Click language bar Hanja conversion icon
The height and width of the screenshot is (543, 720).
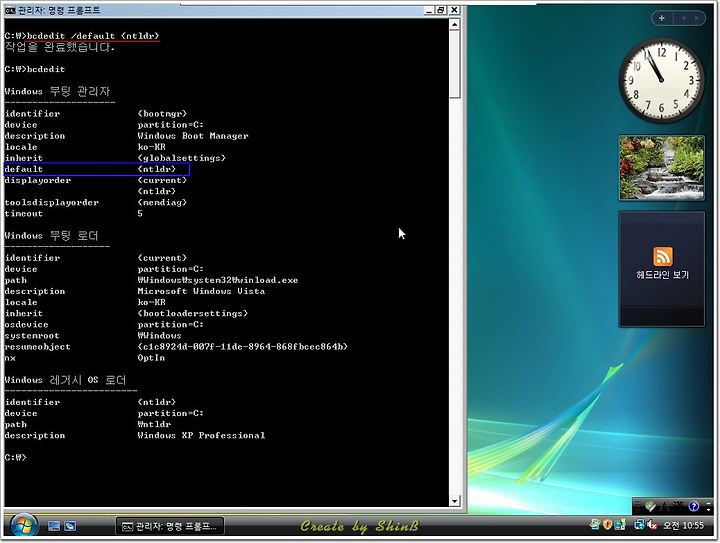(x=678, y=504)
